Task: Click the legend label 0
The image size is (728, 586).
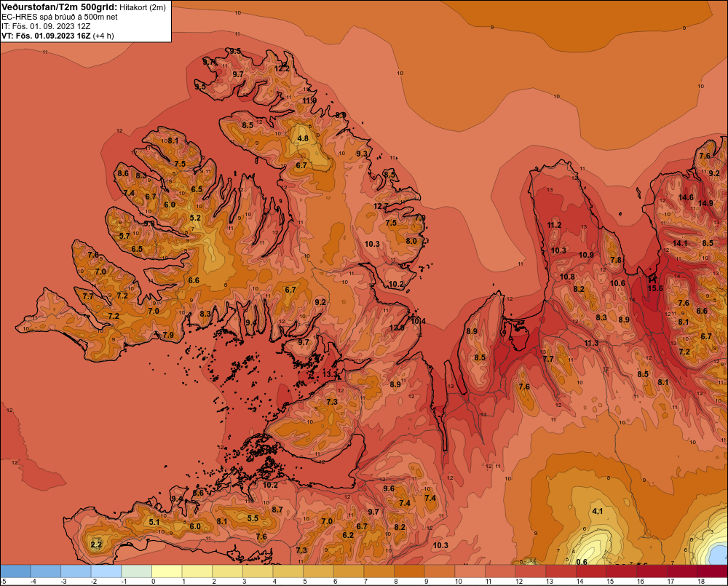Action: point(153,582)
